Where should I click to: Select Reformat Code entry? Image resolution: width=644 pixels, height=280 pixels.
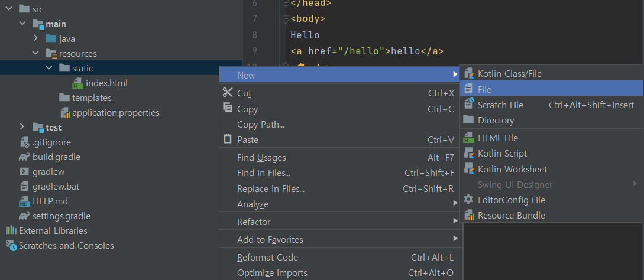tap(339, 258)
